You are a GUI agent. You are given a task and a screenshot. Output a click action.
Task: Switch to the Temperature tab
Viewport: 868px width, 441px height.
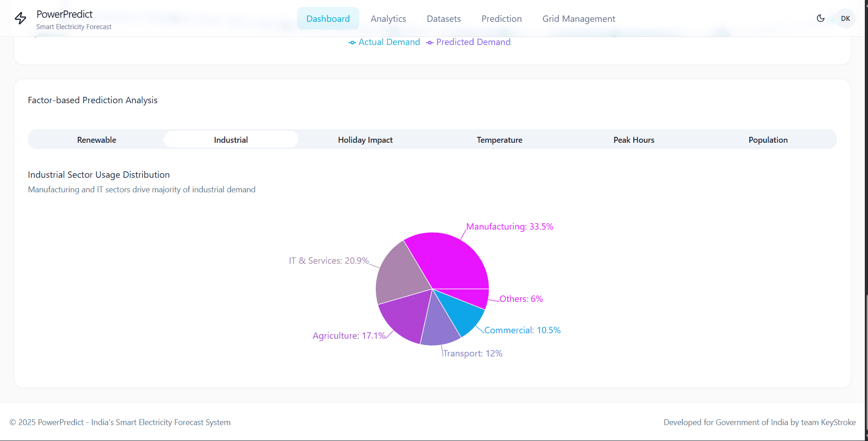[500, 140]
